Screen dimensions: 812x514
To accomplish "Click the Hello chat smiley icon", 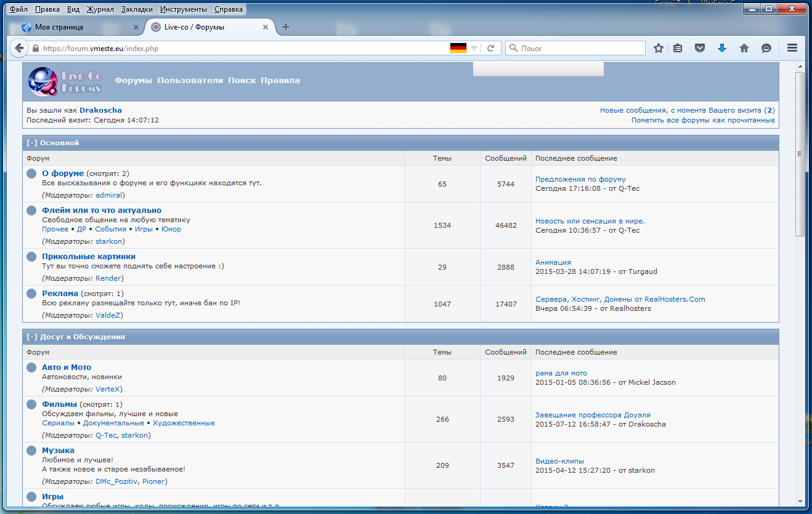I will coord(766,48).
